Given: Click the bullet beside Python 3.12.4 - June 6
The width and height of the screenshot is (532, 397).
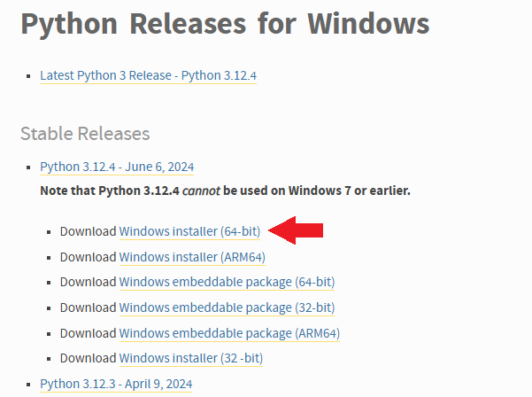Looking at the screenshot, I should [29, 167].
